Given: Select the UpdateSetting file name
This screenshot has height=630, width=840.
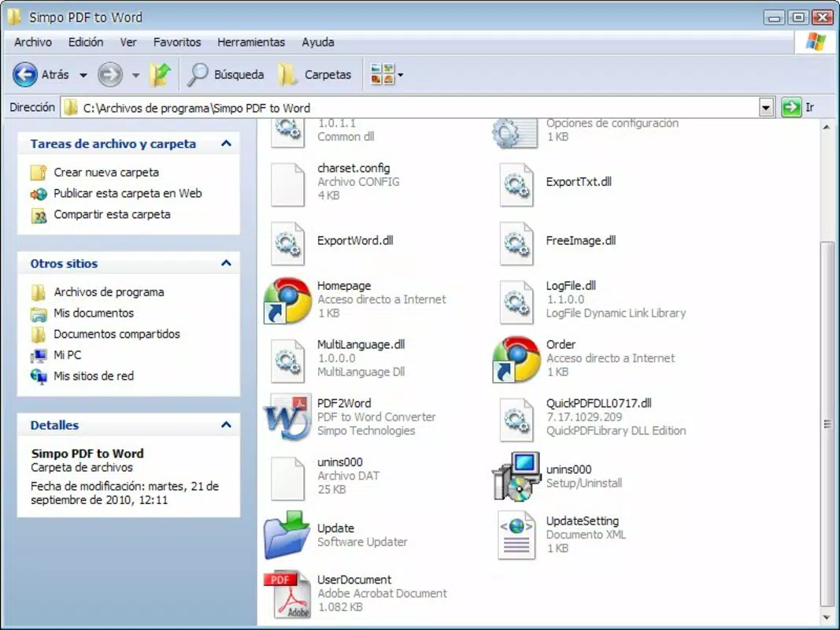Looking at the screenshot, I should [x=583, y=521].
